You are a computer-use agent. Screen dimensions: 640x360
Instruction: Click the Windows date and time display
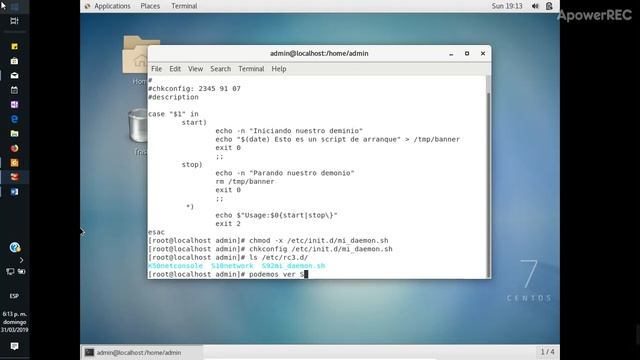coord(14,322)
